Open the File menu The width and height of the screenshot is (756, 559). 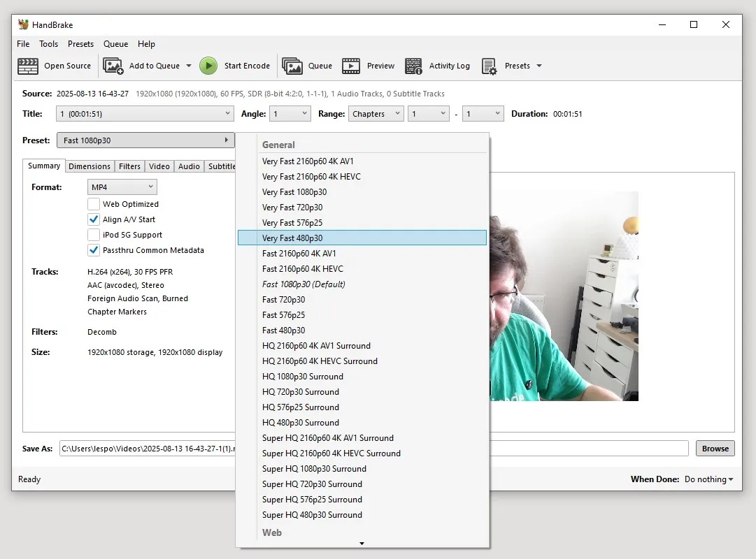pyautogui.click(x=23, y=44)
